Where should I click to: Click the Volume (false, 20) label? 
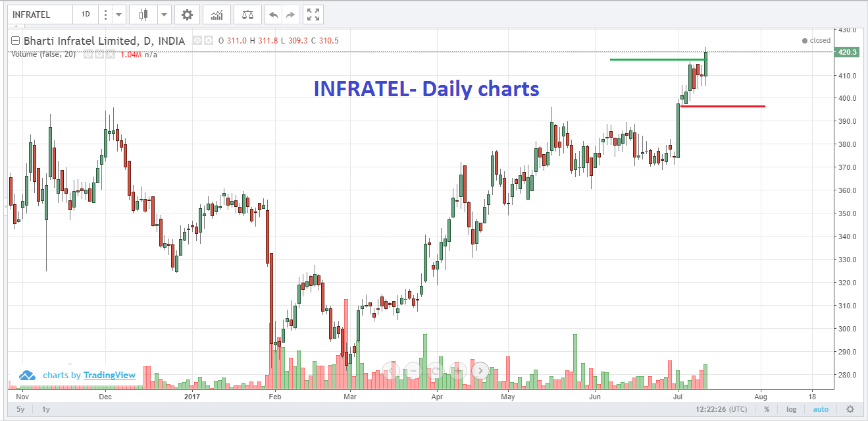[x=43, y=54]
